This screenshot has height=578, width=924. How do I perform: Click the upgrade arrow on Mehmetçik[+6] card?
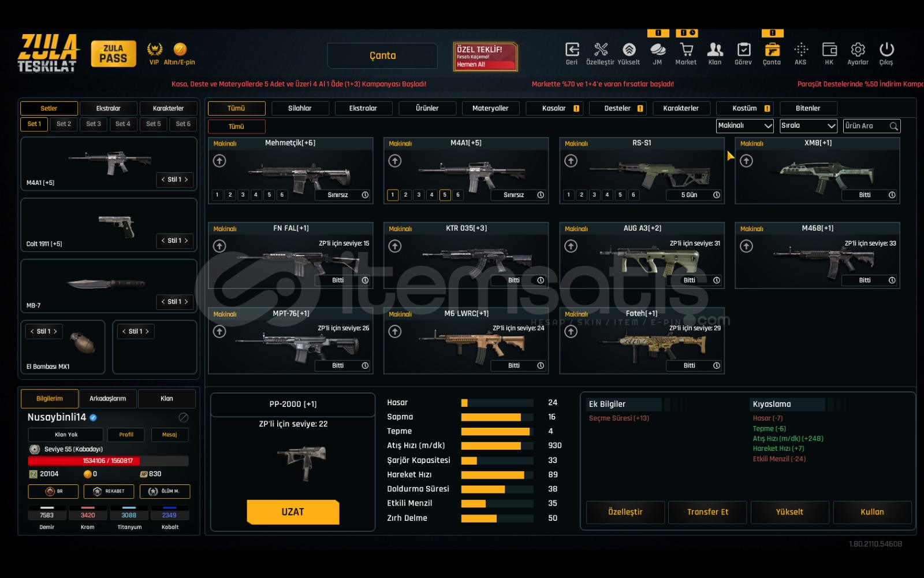pos(219,161)
